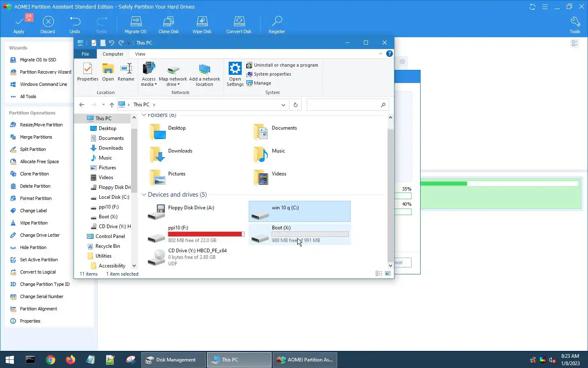Image resolution: width=588 pixels, height=368 pixels.
Task: Click Add a network location
Action: pyautogui.click(x=205, y=74)
